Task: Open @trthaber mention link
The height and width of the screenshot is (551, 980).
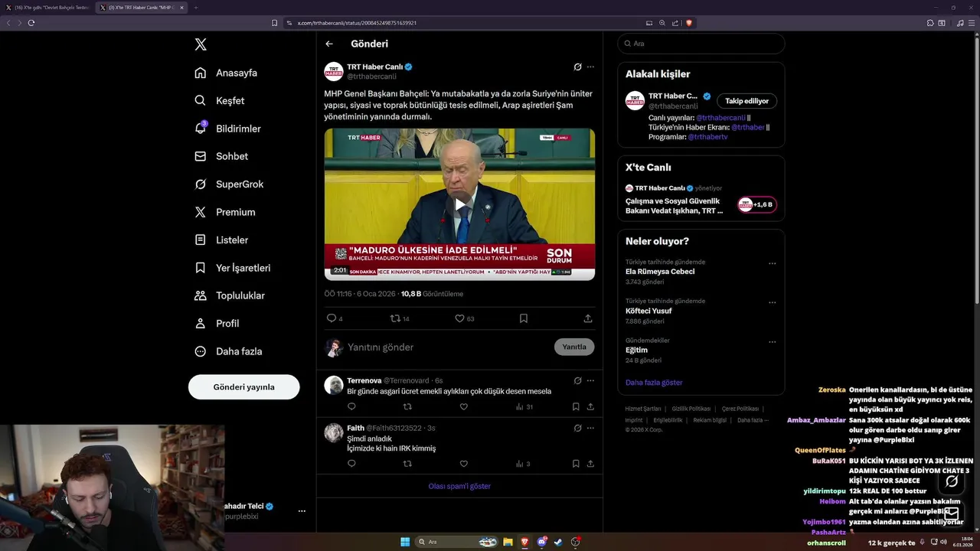Action: (x=748, y=128)
